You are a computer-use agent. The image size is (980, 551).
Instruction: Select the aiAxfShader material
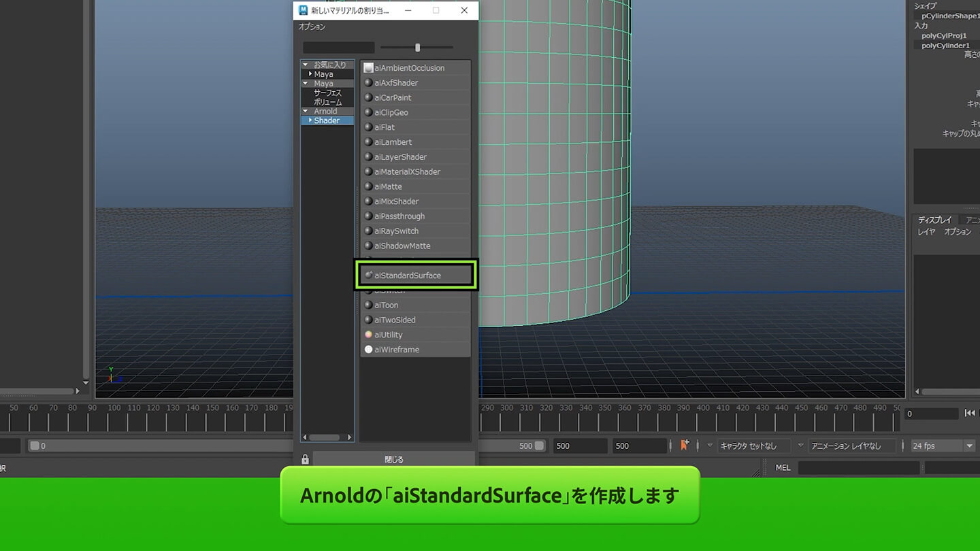(x=416, y=83)
